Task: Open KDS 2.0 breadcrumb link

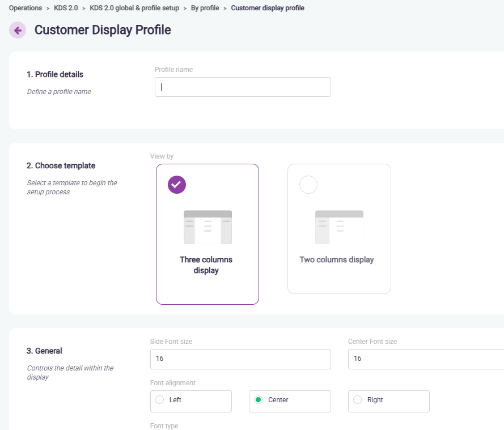Action: [x=66, y=8]
